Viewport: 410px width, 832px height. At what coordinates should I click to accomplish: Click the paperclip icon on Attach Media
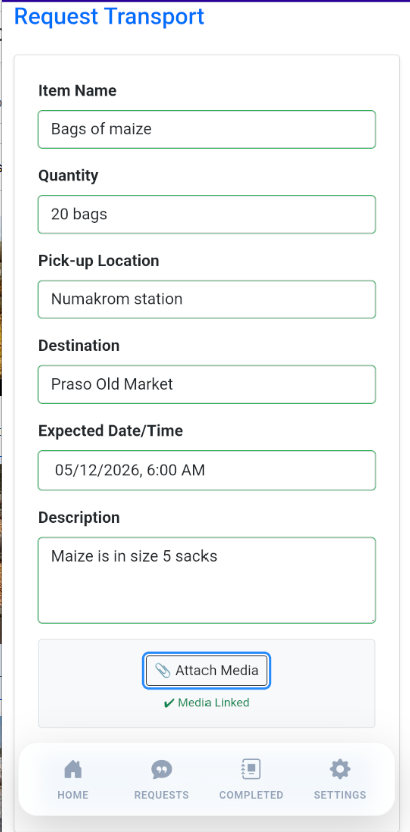pos(162,670)
